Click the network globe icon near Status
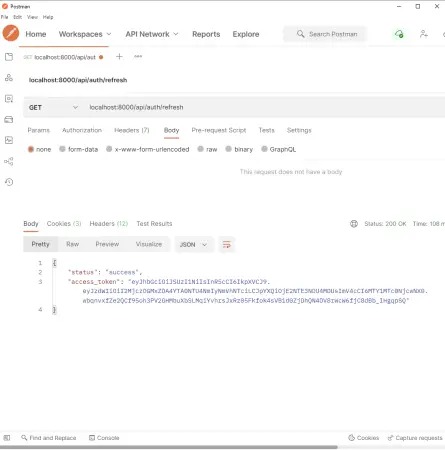Viewport: 445px width, 450px height. tap(354, 224)
